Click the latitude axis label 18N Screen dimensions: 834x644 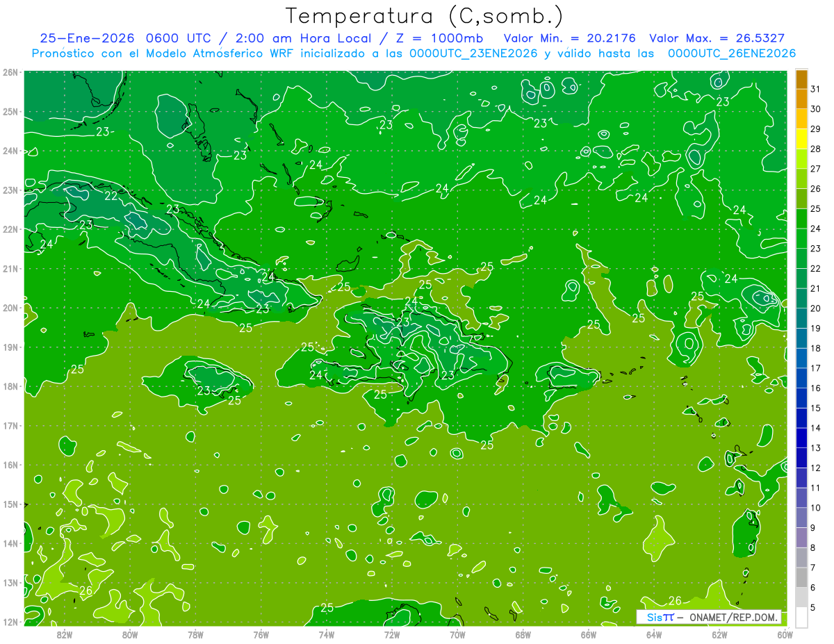tap(10, 386)
